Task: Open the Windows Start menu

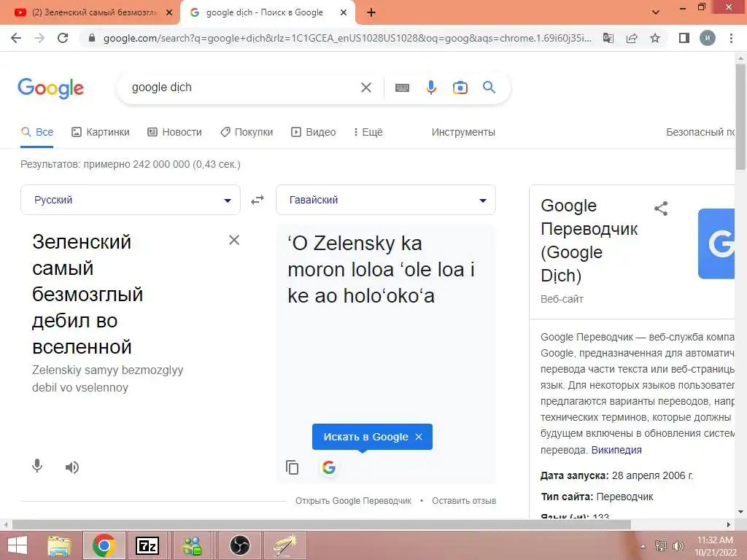Action: 18,545
